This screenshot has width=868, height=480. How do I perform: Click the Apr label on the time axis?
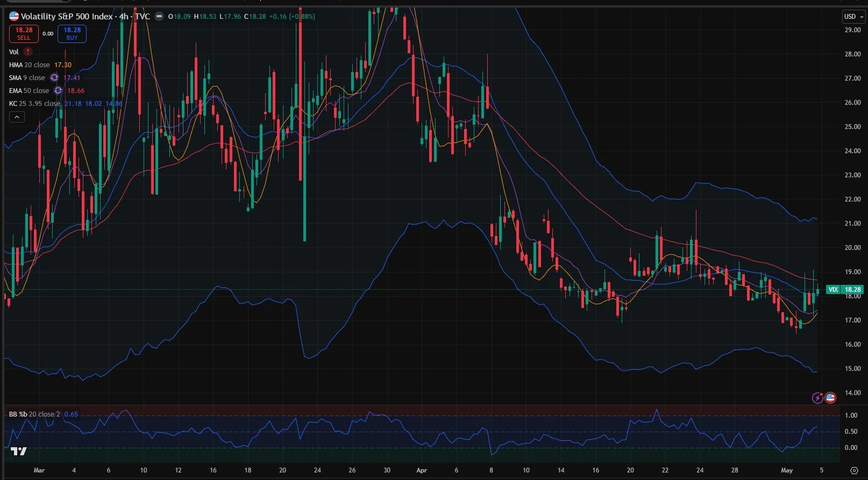click(422, 470)
